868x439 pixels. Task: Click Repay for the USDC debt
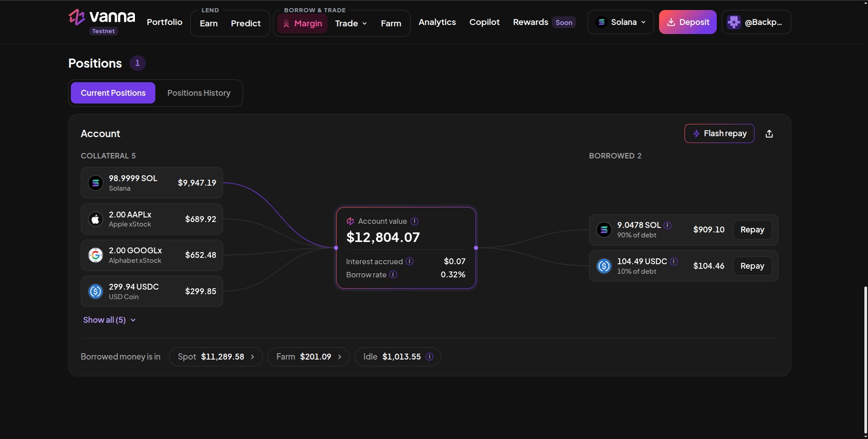tap(752, 266)
